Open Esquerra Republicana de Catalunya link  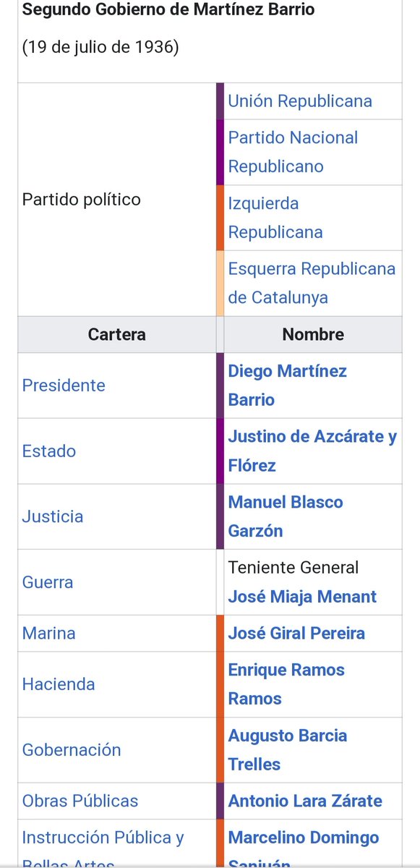pos(312,283)
